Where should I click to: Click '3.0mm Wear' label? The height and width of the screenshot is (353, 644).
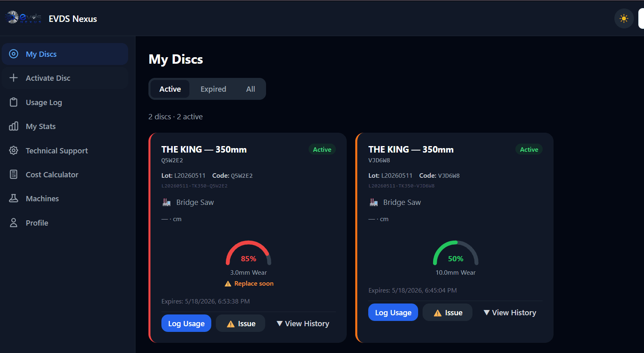[x=249, y=273]
